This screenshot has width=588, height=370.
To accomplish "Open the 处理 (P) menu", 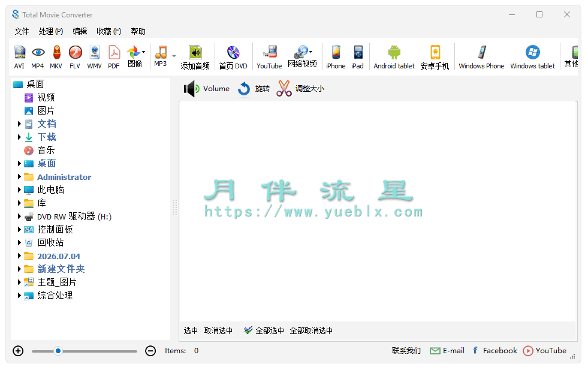I will tap(50, 32).
